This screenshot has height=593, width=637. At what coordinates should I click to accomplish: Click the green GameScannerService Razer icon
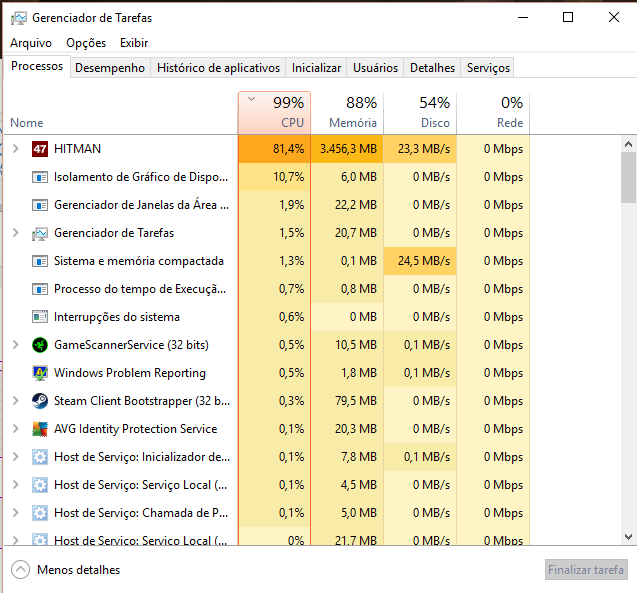coord(40,345)
